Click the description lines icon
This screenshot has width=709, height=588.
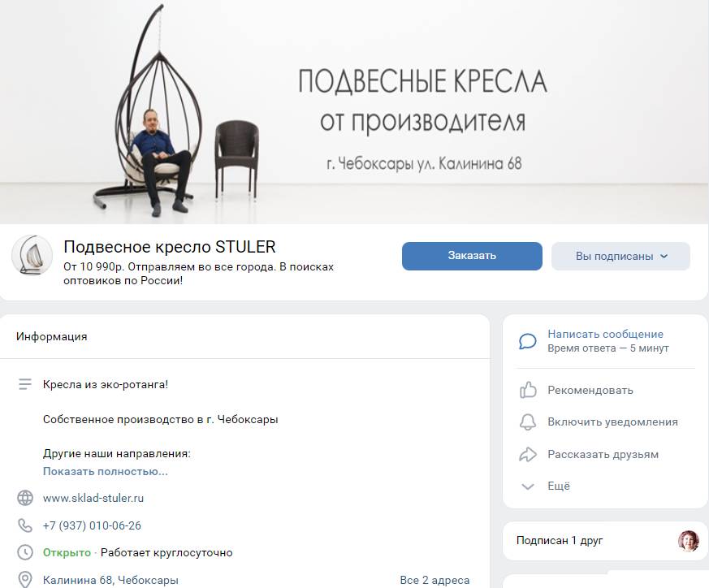coord(25,384)
